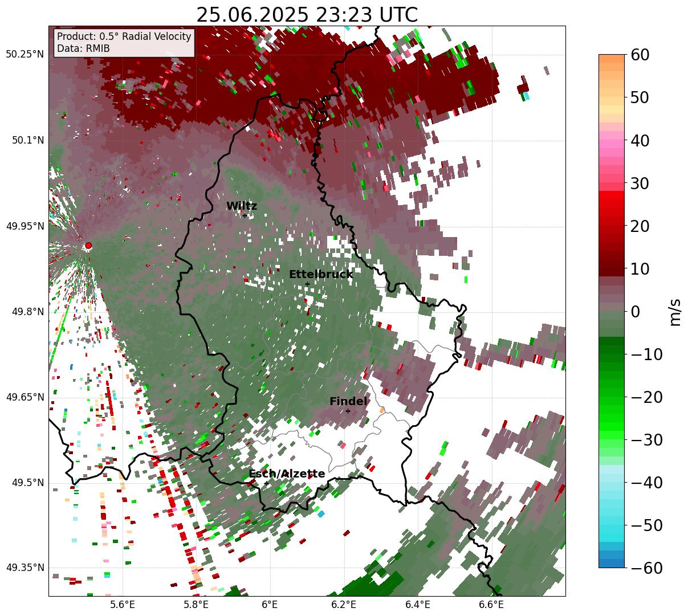Click the Esch/Alzette city label
688x616 pixels.
(287, 474)
